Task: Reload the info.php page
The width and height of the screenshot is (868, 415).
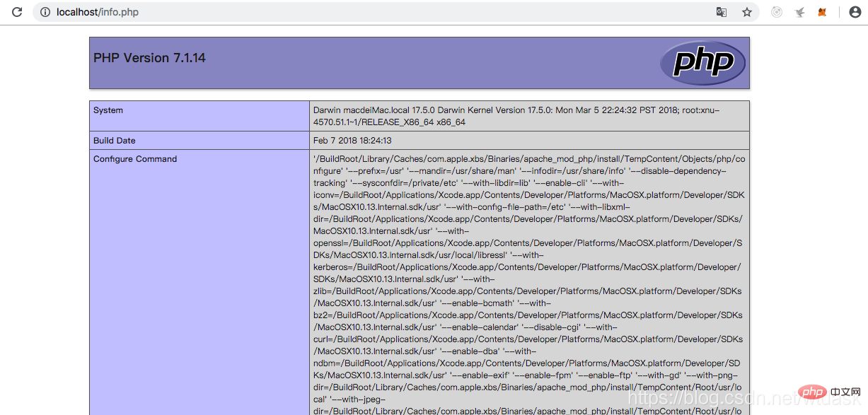Action: pyautogui.click(x=17, y=12)
